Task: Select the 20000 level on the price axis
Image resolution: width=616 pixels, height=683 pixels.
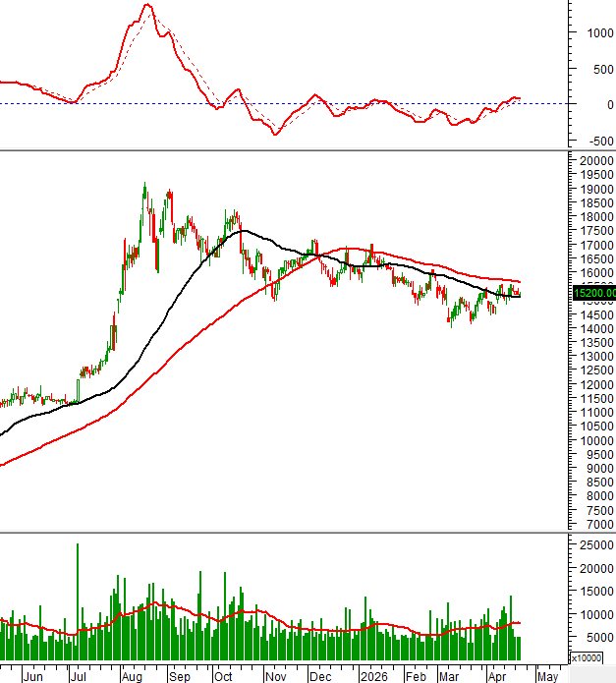Action: coord(596,160)
